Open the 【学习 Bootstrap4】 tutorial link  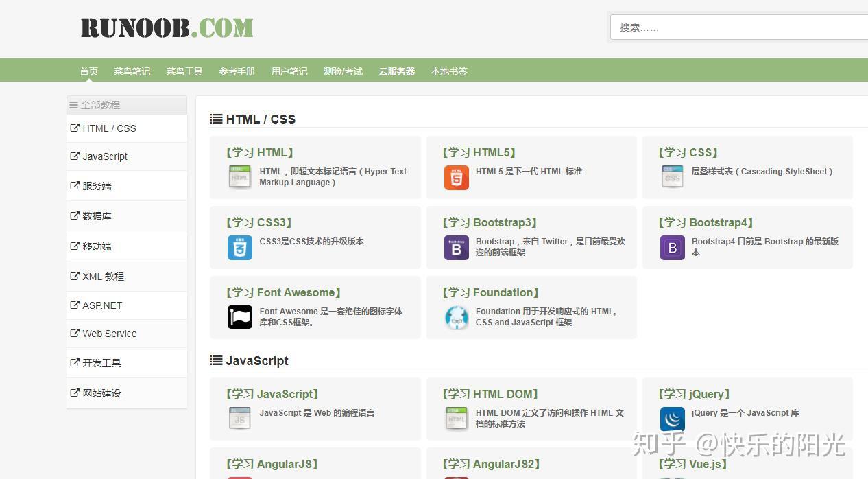point(706,222)
